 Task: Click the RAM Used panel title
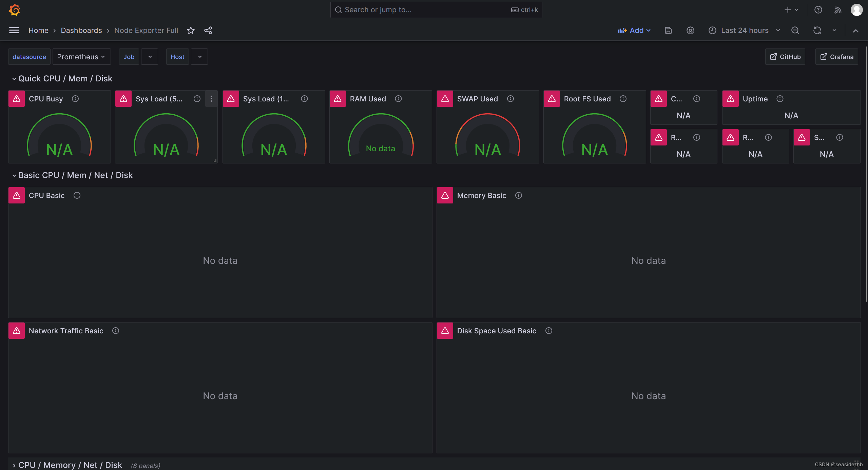[x=368, y=99]
